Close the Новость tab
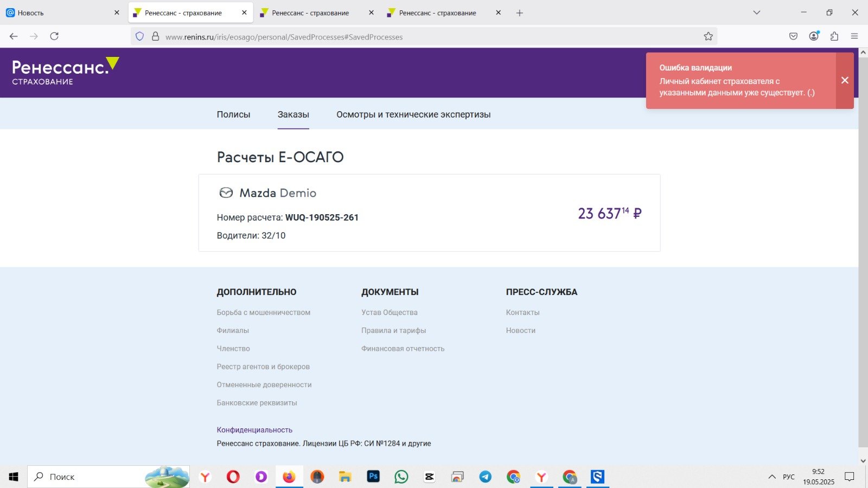Screen dimensions: 868x488 (117, 12)
